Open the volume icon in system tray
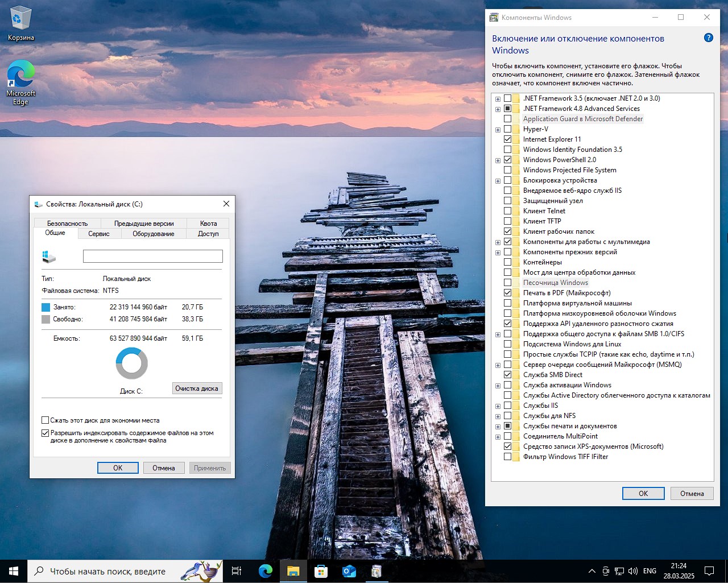This screenshot has width=728, height=583. coord(632,570)
